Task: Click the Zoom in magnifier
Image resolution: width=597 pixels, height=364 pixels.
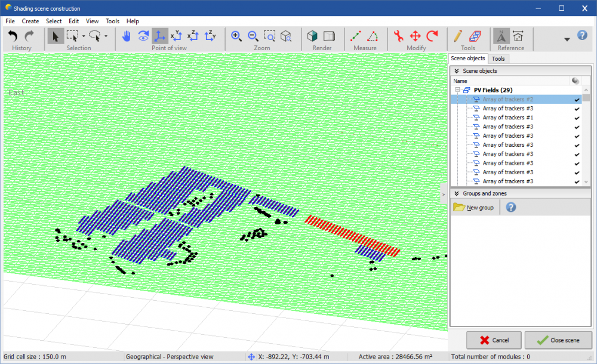Action: [236, 36]
